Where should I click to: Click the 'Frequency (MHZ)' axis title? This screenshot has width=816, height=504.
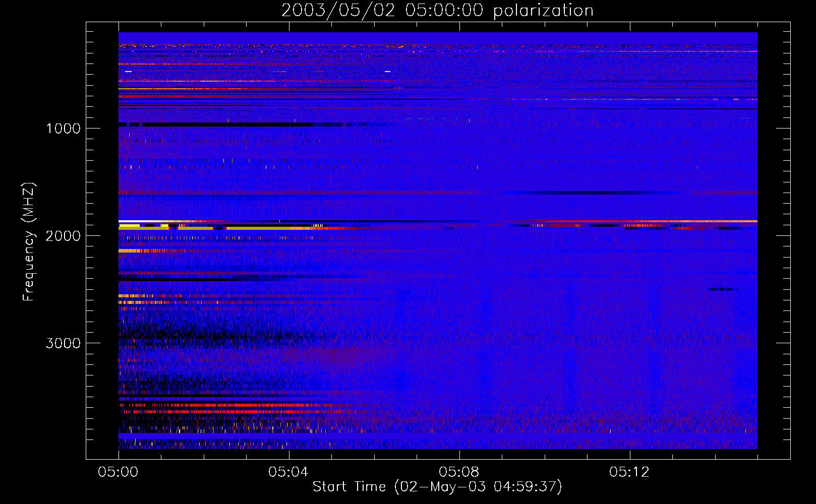(x=28, y=242)
